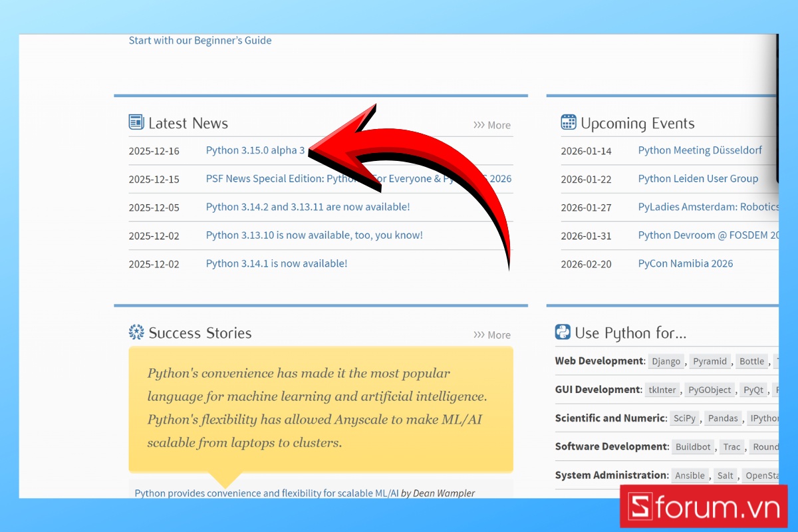Click the Python logo beside Use Python for
This screenshot has width=798, height=532.
coord(563,332)
